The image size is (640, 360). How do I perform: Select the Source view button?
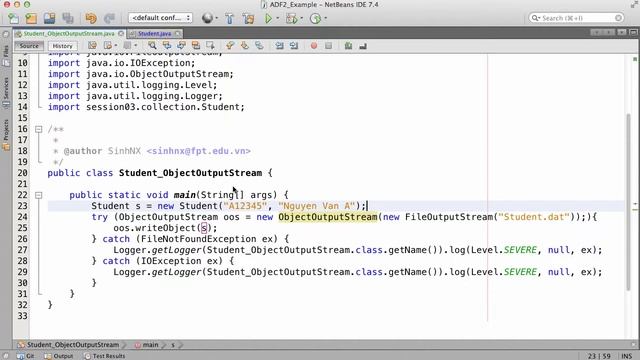pos(29,46)
